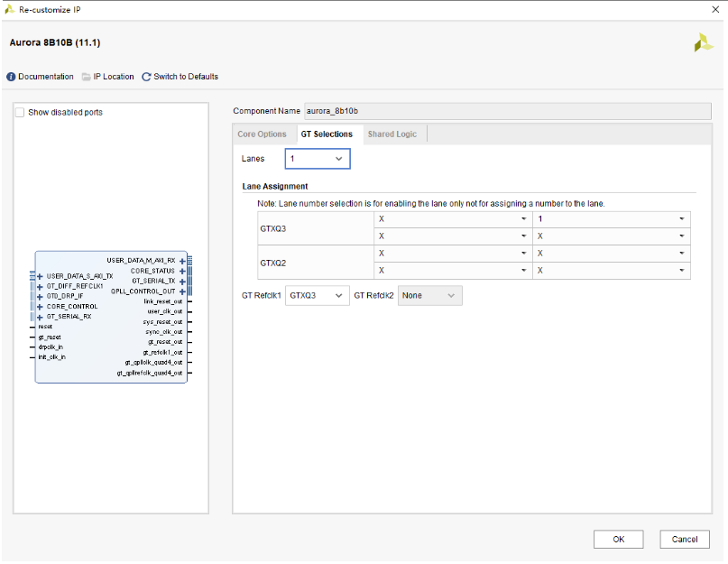The width and height of the screenshot is (728, 564).
Task: Switch to the Core Options tab
Action: coord(262,134)
